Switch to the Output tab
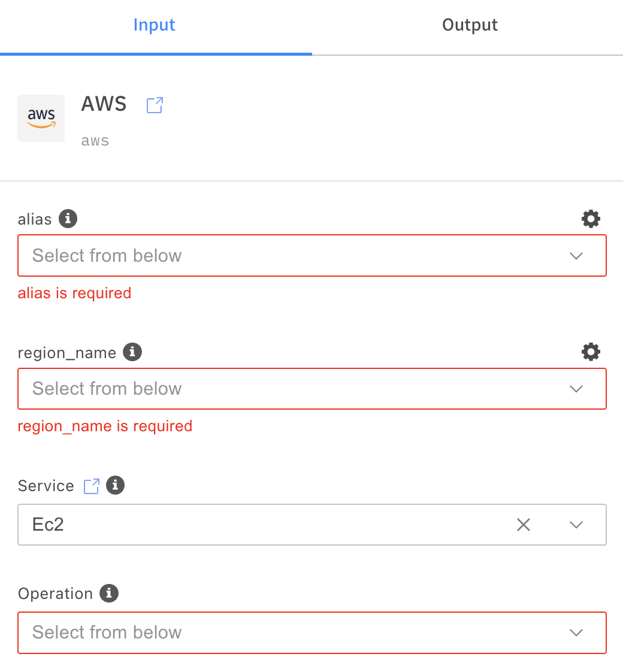This screenshot has height=672, width=623. 470,25
